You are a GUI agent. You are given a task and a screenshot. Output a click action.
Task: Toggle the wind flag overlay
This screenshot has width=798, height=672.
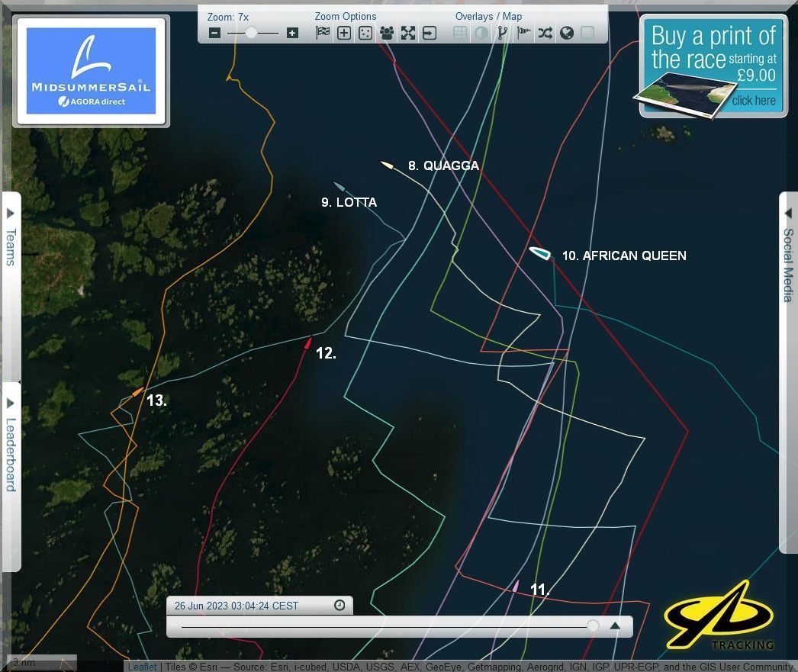[x=523, y=33]
